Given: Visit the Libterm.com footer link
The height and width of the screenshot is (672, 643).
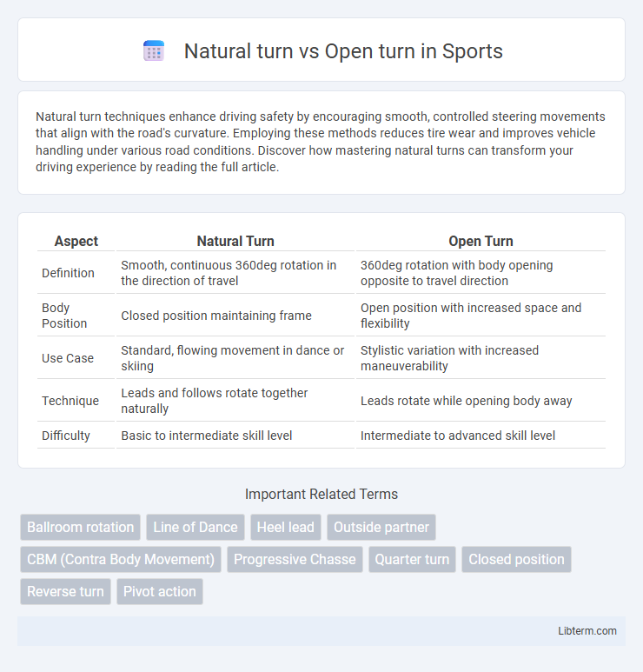Looking at the screenshot, I should (587, 631).
